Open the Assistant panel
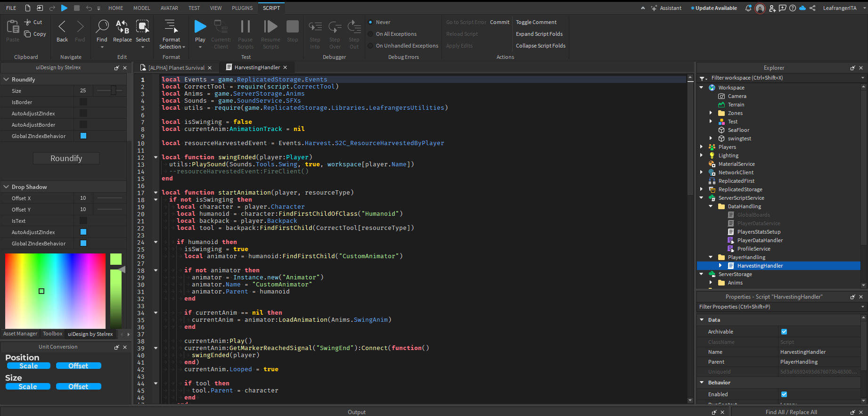Image resolution: width=868 pixels, height=416 pixels. 666,8
